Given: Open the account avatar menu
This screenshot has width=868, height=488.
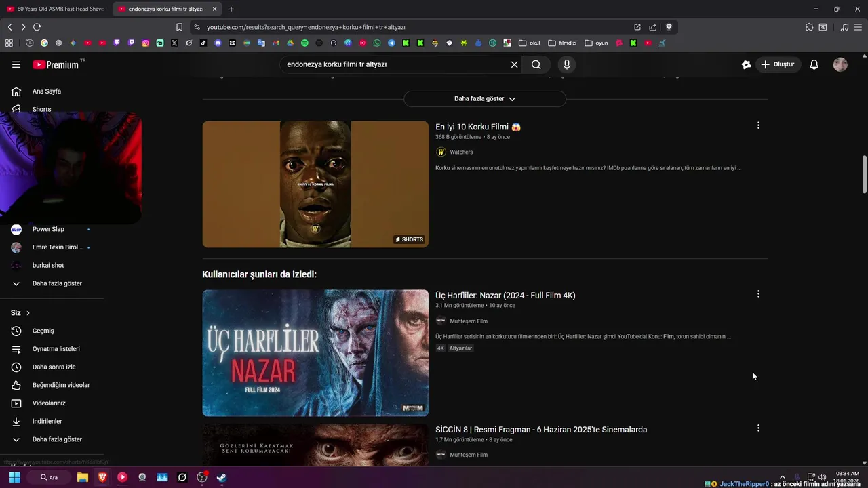Looking at the screenshot, I should tap(840, 64).
